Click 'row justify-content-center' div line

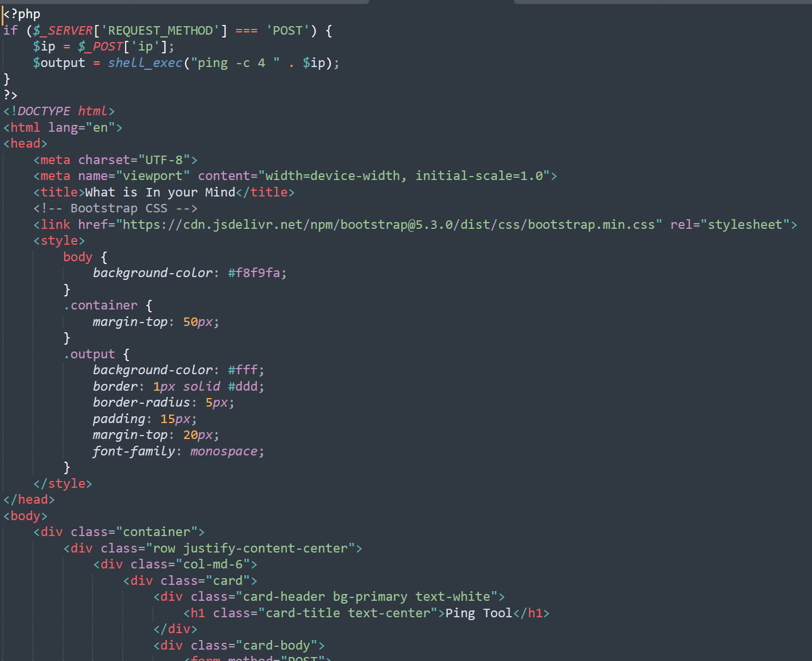(x=213, y=548)
